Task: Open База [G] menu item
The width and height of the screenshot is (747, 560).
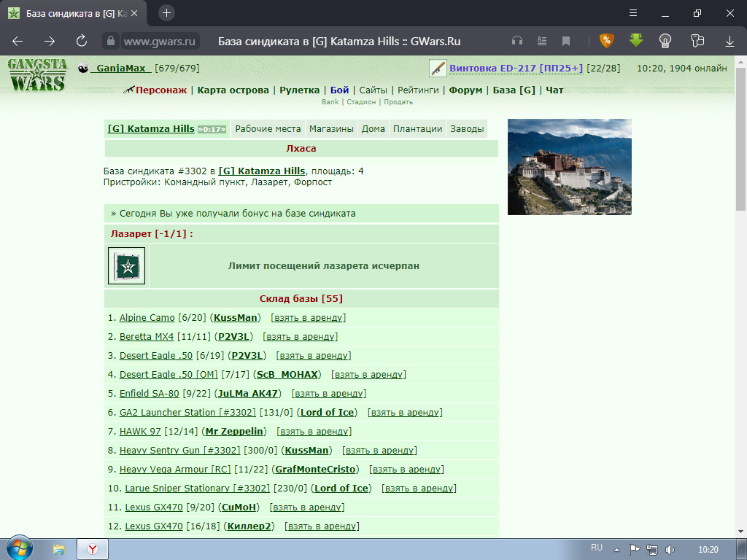Action: pos(514,90)
